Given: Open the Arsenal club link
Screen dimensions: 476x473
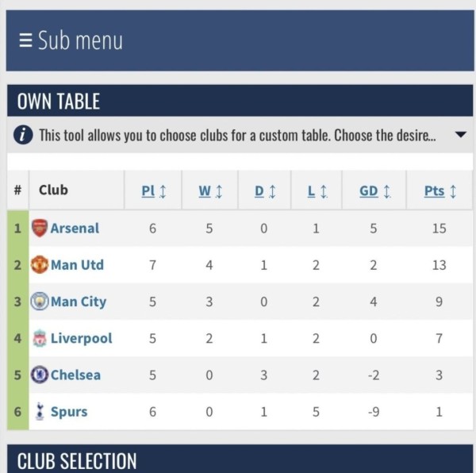Looking at the screenshot, I should pyautogui.click(x=75, y=229).
